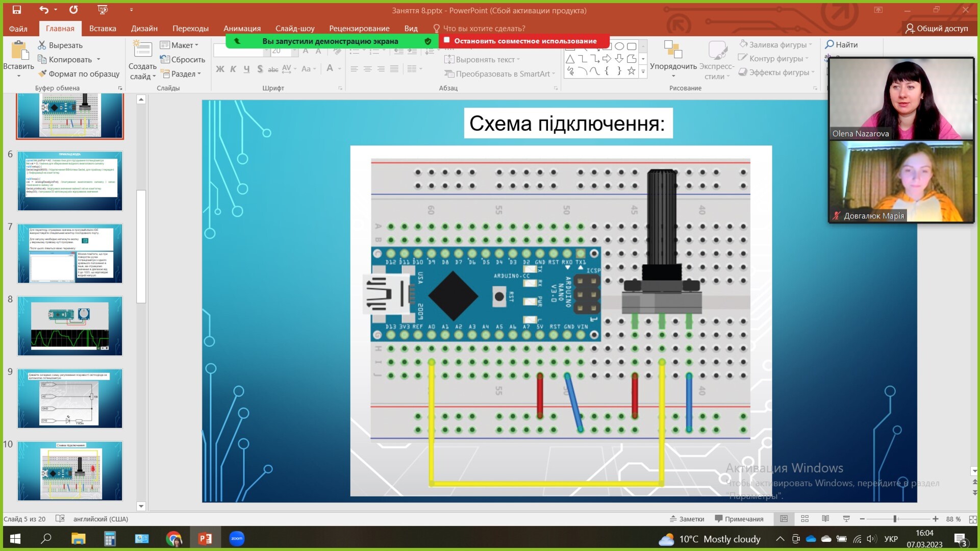Expand Заливка фигуры fill dropdown
The width and height of the screenshot is (980, 551).
point(810,45)
